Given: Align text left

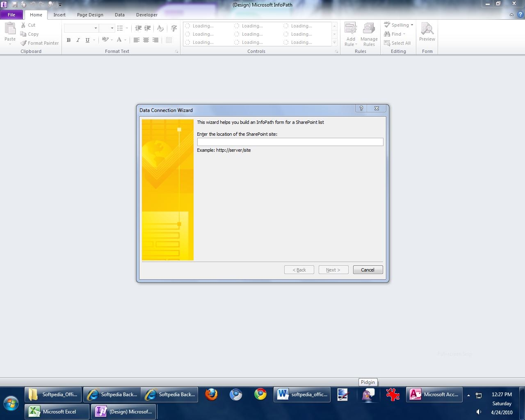Looking at the screenshot, I should point(137,40).
